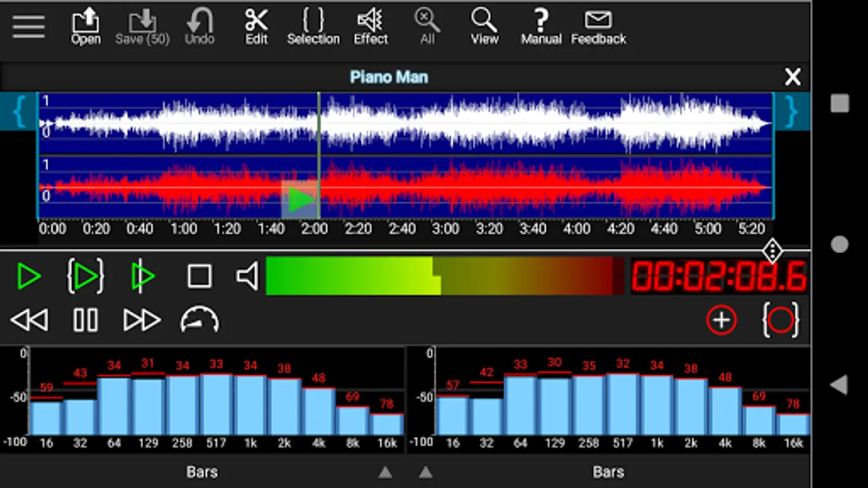The image size is (868, 488).
Task: Click the 0:00 timeline label
Action: point(53,229)
